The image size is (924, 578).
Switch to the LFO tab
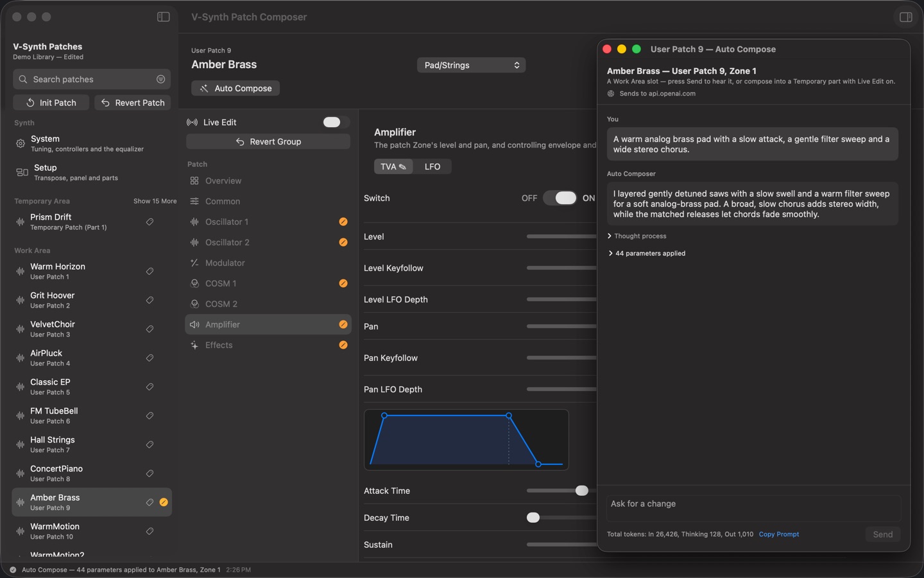(x=432, y=166)
